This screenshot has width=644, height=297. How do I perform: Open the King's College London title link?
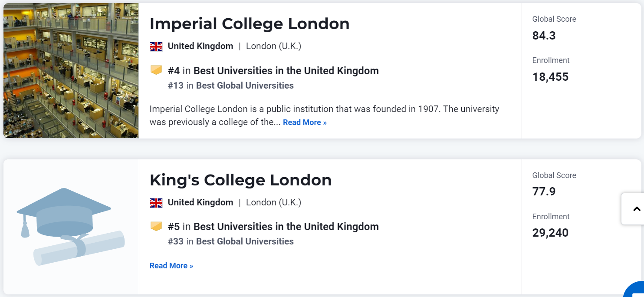[x=240, y=180]
